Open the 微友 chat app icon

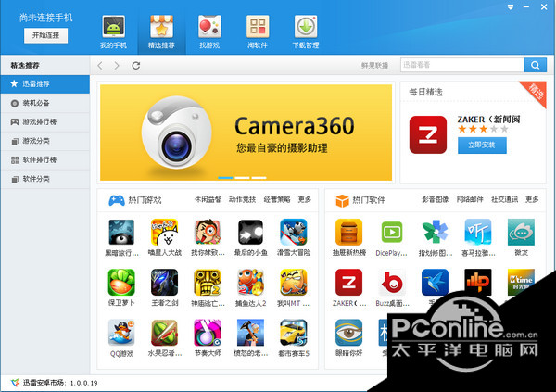(521, 233)
